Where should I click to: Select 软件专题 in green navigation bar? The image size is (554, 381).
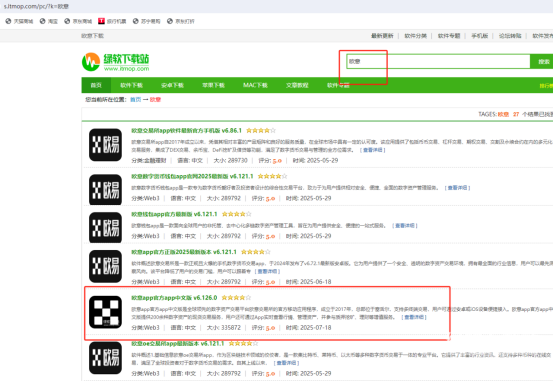tap(338, 85)
